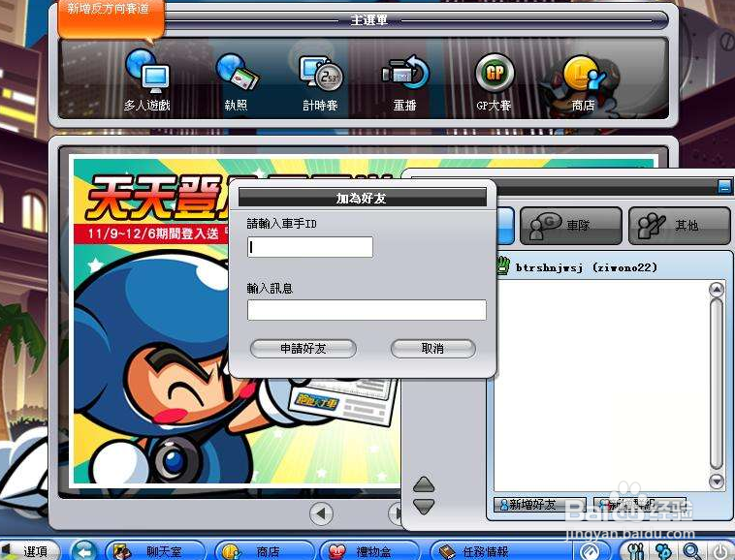Cancel with the 取消 button
Screen dimensions: 735x560
pos(433,349)
